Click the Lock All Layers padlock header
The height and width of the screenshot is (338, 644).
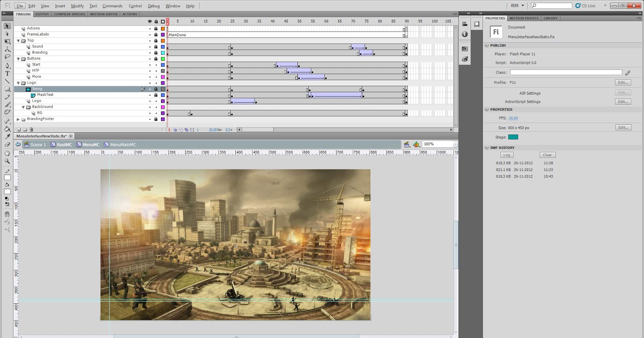pos(156,21)
